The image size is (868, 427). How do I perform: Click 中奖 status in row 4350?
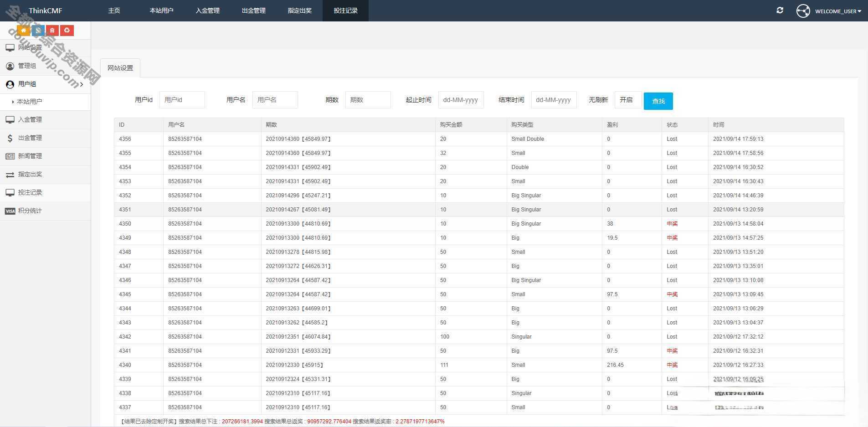coord(672,224)
